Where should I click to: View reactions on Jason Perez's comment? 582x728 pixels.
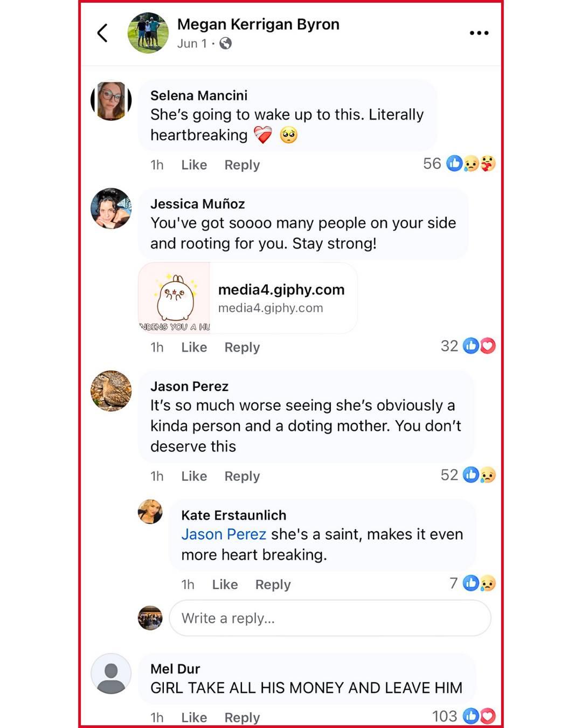[468, 475]
